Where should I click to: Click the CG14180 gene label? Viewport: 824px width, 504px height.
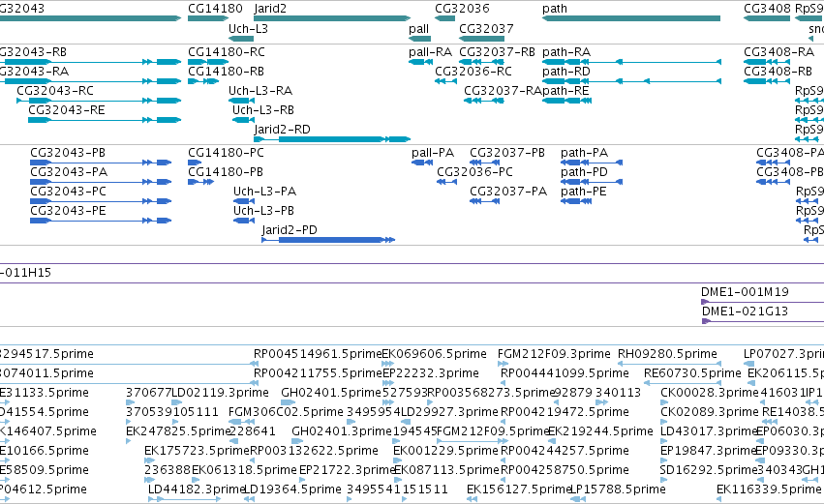click(215, 9)
